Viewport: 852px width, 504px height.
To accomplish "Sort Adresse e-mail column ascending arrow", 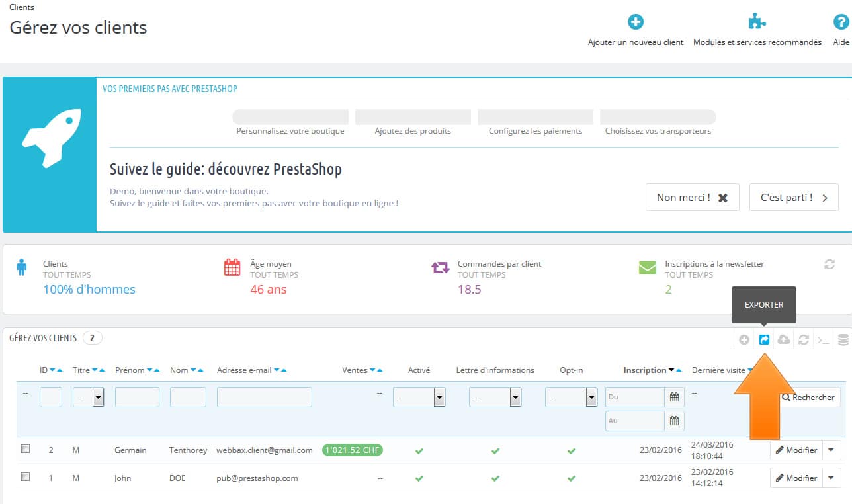I will point(284,370).
